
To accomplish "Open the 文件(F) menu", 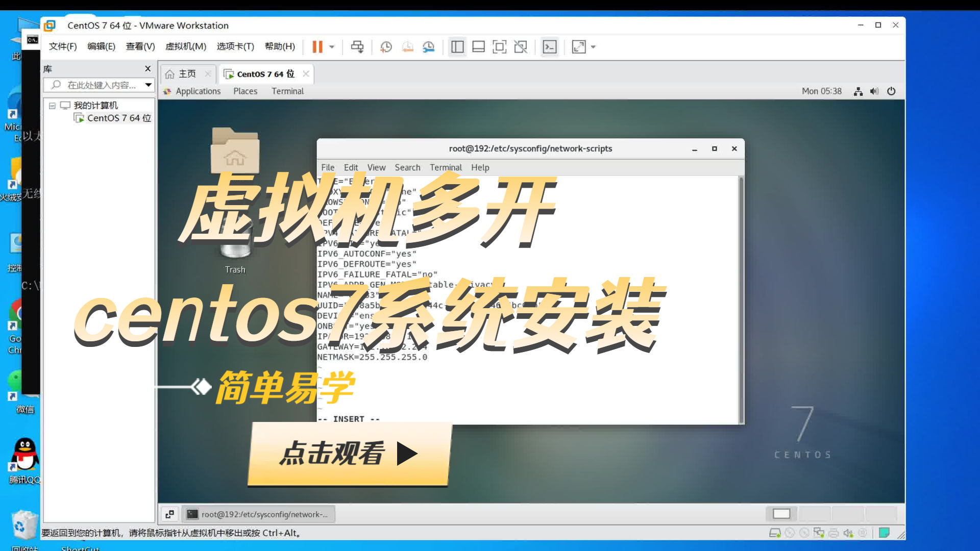I will (63, 46).
